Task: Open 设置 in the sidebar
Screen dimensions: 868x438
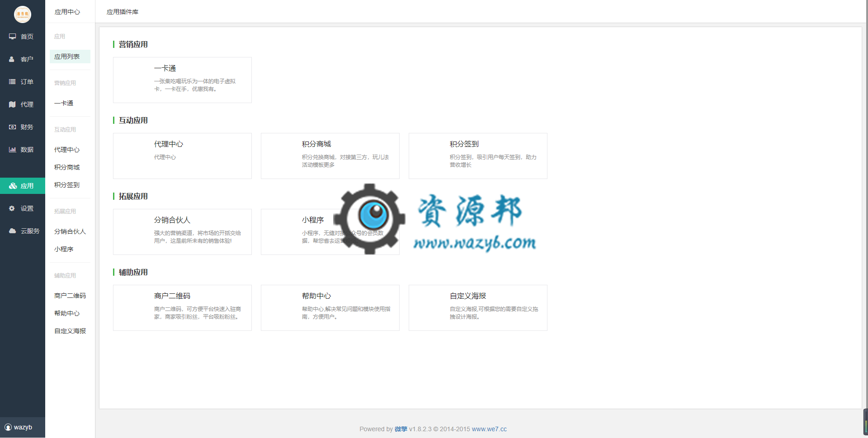Action: click(x=23, y=208)
